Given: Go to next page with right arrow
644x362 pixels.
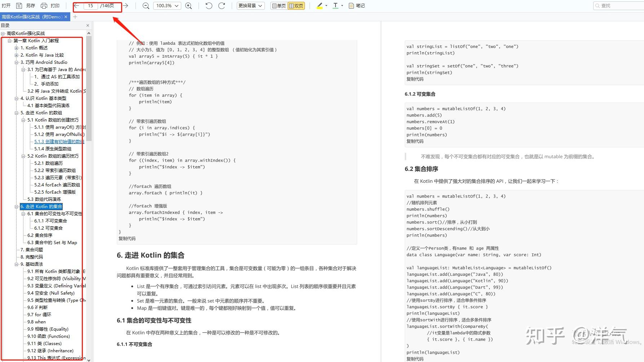Looking at the screenshot, I should [x=125, y=5].
